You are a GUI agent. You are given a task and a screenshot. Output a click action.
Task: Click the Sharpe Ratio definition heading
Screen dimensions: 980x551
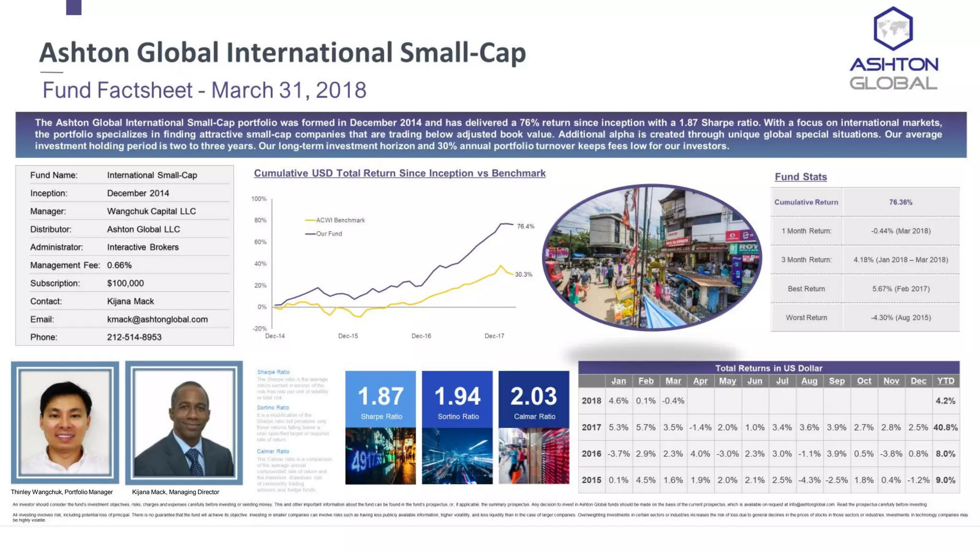point(273,372)
